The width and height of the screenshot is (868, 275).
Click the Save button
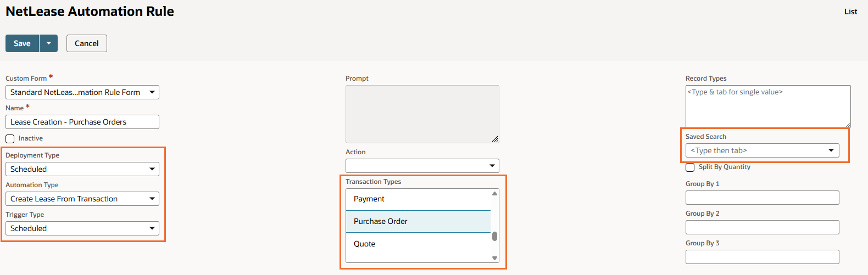pos(22,43)
